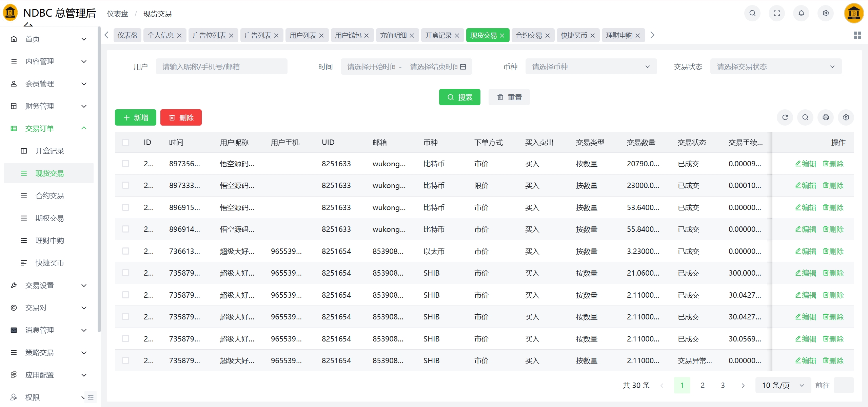
Task: Switch to the 合约交易 tab
Action: pos(529,35)
